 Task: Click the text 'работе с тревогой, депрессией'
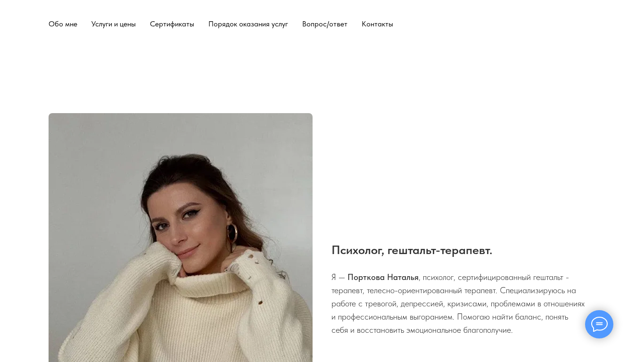pos(388,304)
